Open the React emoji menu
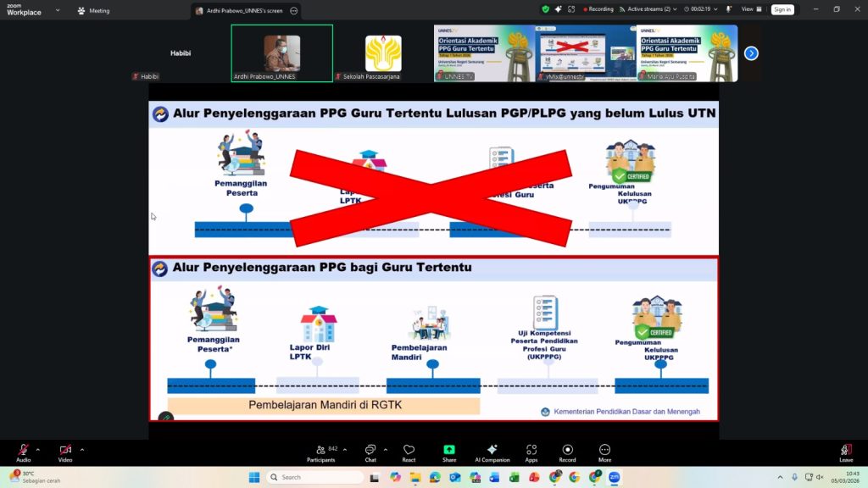Viewport: 868px width, 488px height. [409, 450]
